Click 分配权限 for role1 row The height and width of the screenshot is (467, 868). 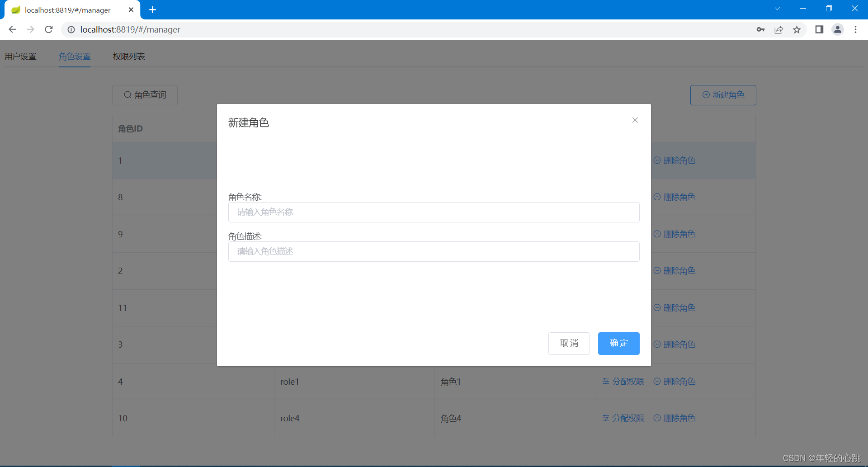[623, 382]
